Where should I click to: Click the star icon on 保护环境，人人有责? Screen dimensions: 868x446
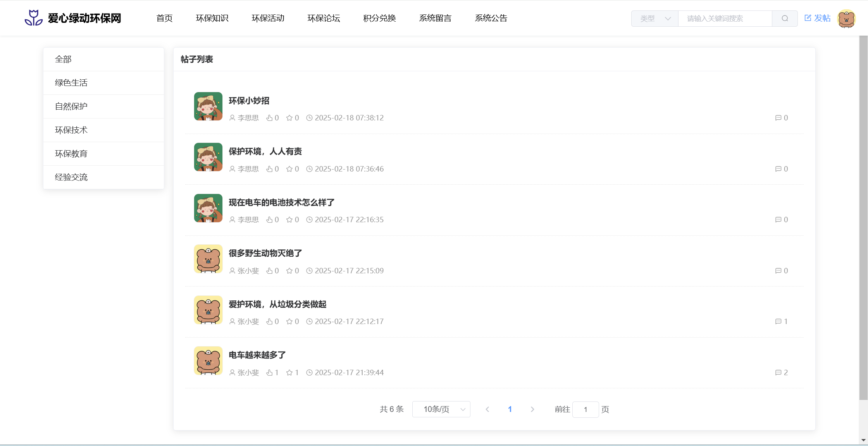click(289, 169)
